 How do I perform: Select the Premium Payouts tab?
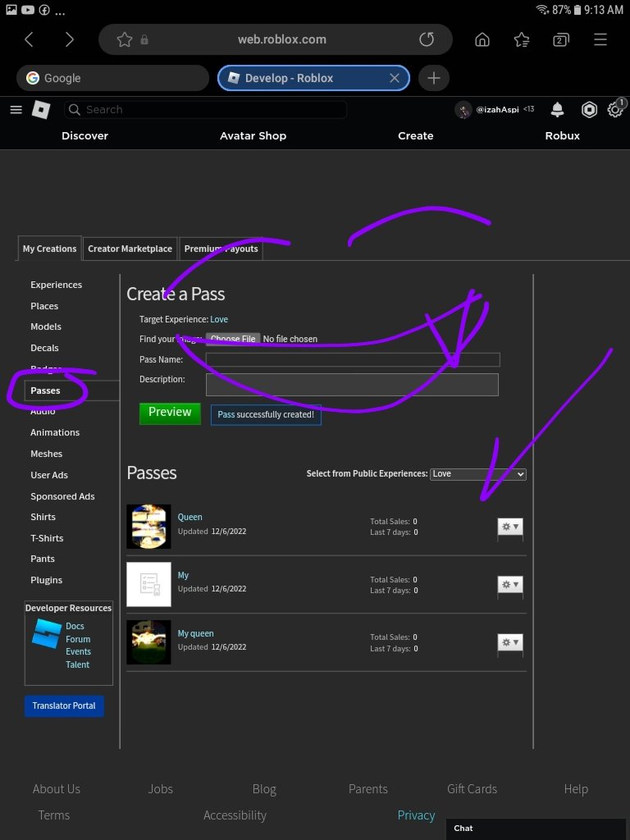pyautogui.click(x=221, y=249)
